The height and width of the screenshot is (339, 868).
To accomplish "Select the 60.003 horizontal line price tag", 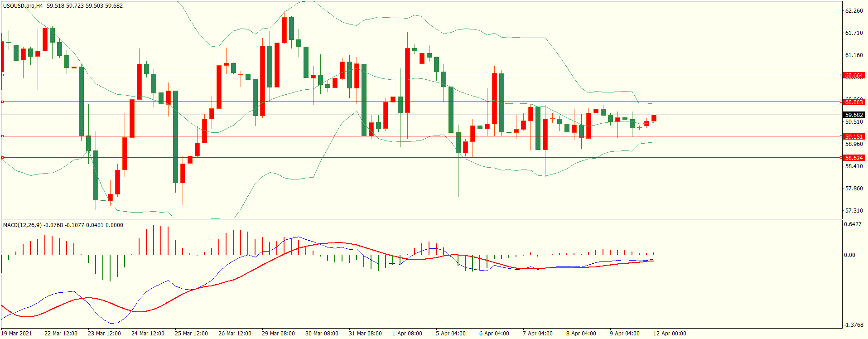I will pos(854,102).
